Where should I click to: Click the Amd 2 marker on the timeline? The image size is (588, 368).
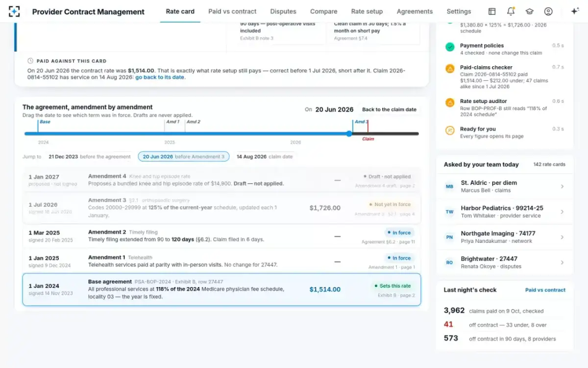pyautogui.click(x=193, y=122)
